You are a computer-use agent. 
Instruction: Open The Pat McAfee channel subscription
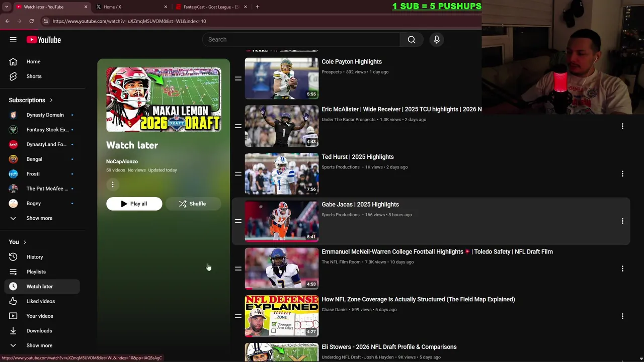point(42,189)
